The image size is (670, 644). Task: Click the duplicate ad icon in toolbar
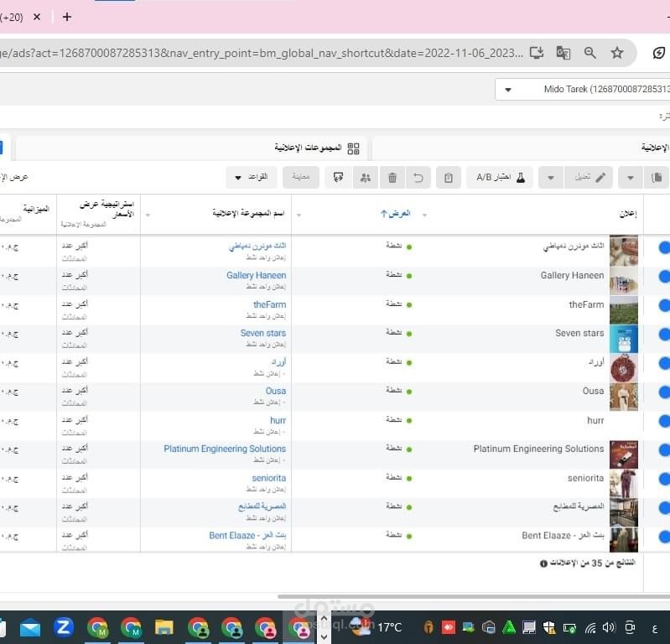point(657,177)
